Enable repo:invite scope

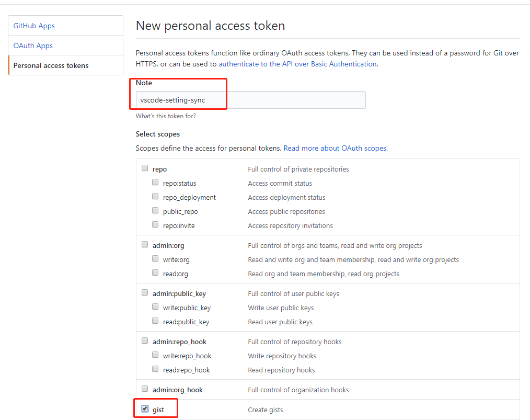coord(155,225)
